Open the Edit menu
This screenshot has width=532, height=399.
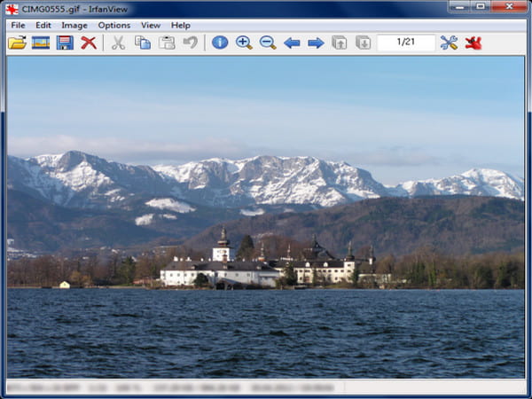pyautogui.click(x=43, y=25)
